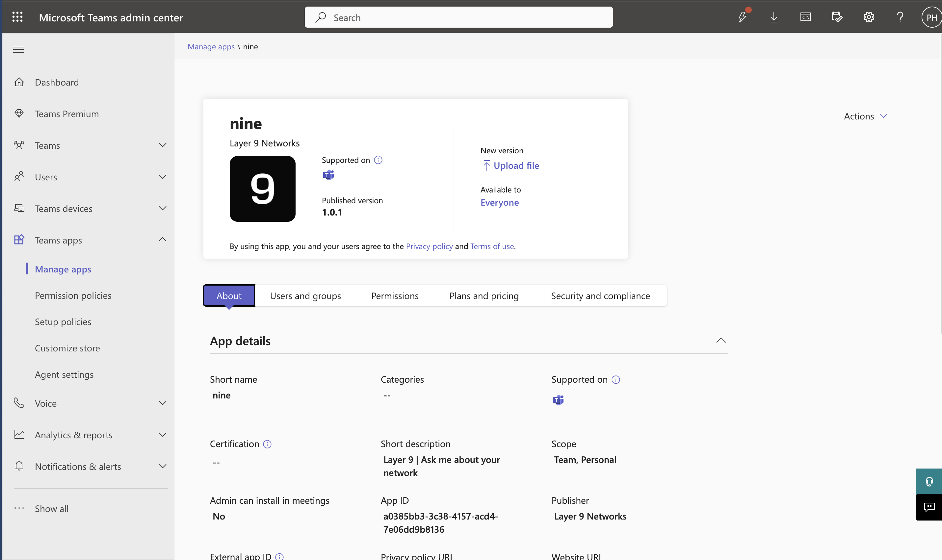This screenshot has height=560, width=942.
Task: Click the Team, Personal scope value
Action: pos(585,459)
